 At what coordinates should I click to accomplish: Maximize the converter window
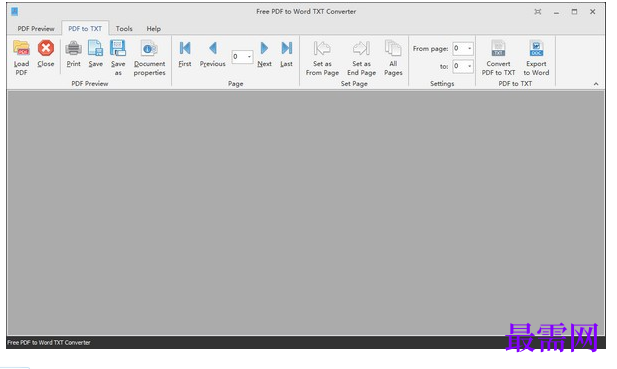pos(574,12)
